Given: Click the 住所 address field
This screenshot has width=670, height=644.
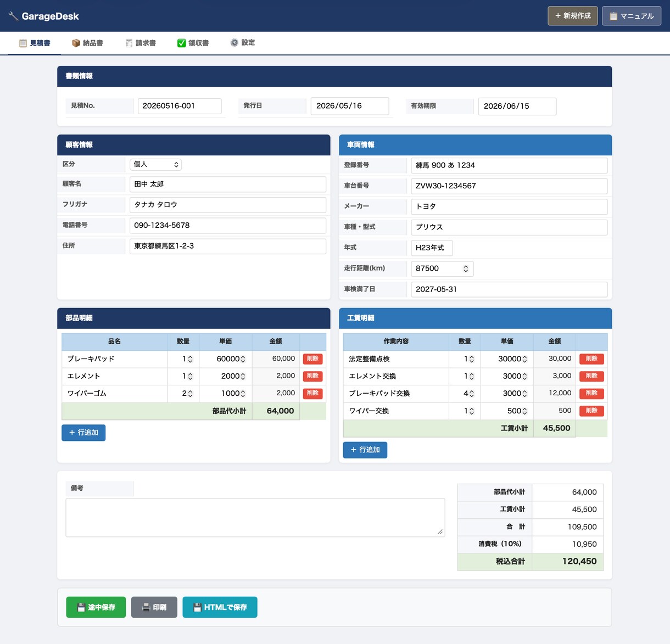Looking at the screenshot, I should (228, 246).
